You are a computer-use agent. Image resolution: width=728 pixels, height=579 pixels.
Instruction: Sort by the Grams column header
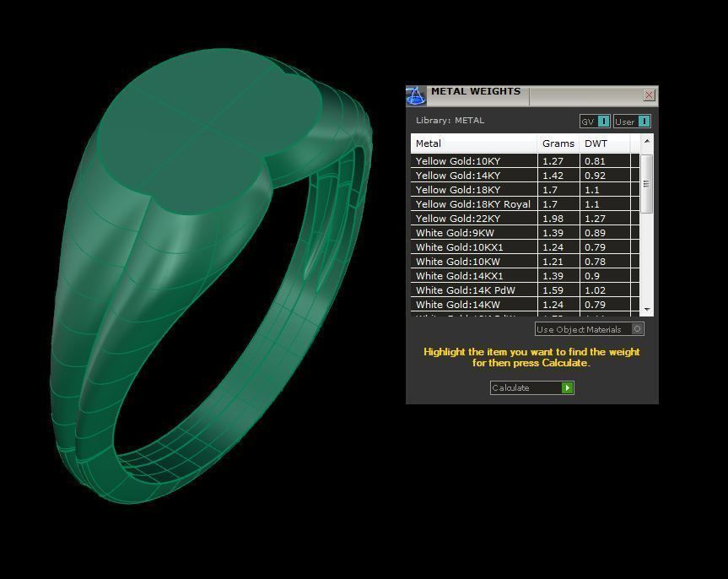coord(558,143)
